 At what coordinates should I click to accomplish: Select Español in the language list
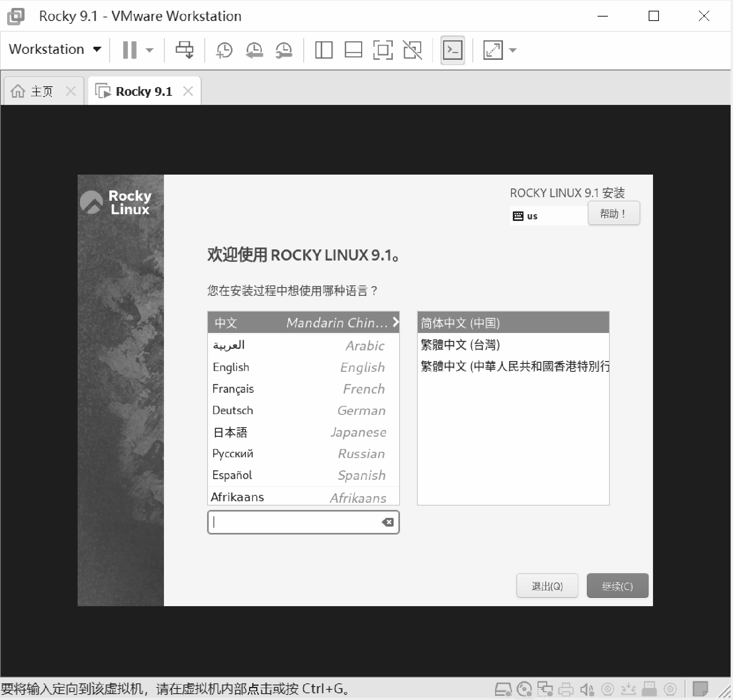click(x=303, y=475)
